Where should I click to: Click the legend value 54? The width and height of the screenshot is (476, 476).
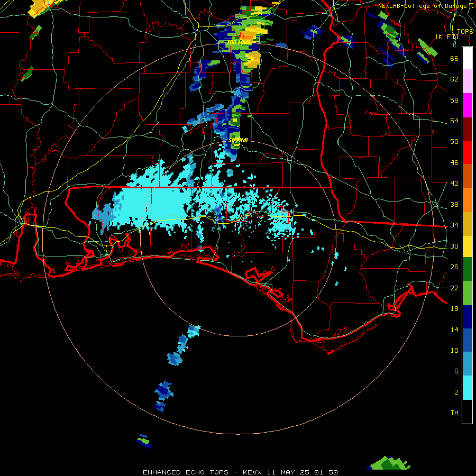[x=454, y=121]
